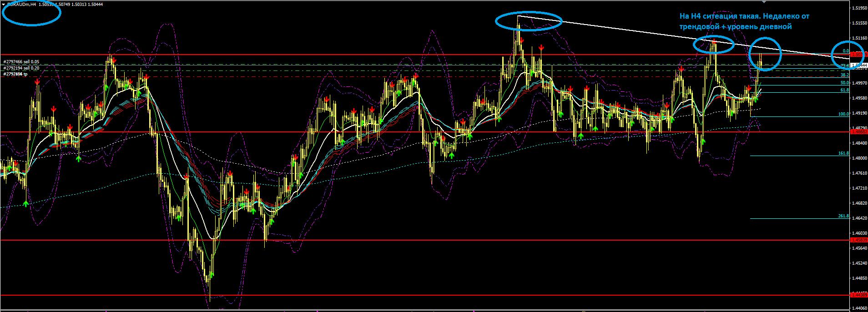Click price scale value 1.51160
The image size is (868, 312).
[x=859, y=38]
